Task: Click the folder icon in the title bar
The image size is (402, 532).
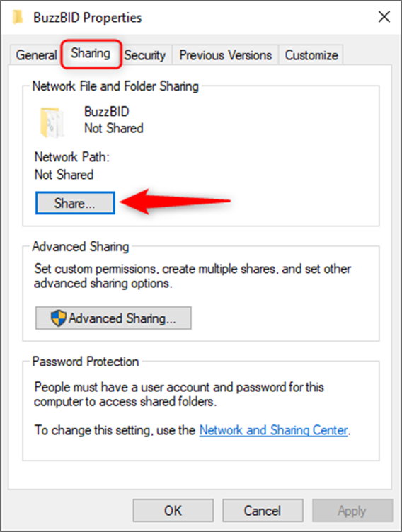Action: tap(18, 17)
